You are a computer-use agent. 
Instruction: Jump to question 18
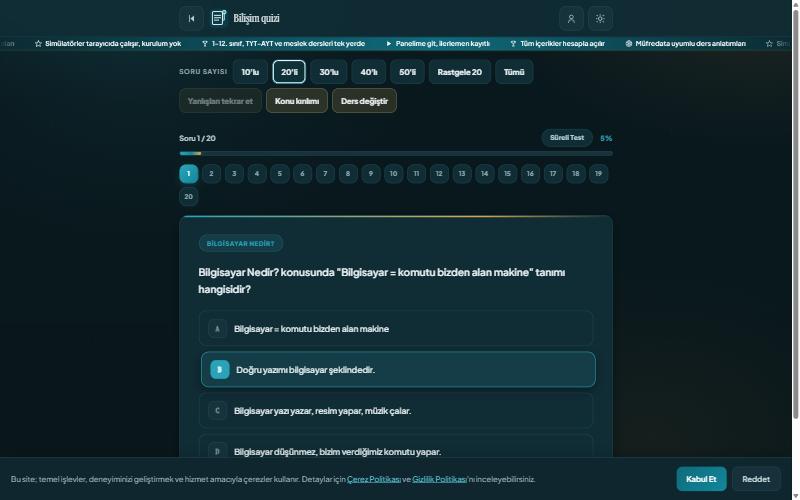pos(576,173)
